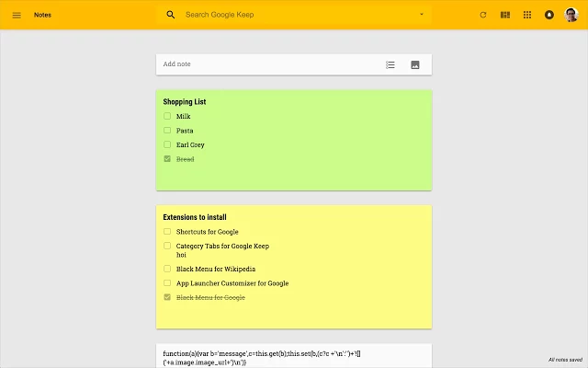Click the Notes title in header
The height and width of the screenshot is (368, 588).
[42, 15]
